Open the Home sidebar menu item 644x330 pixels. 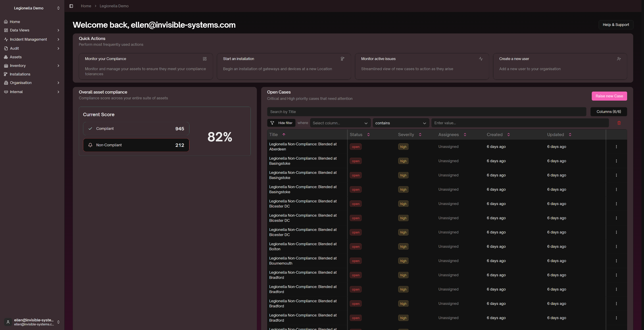[x=15, y=22]
